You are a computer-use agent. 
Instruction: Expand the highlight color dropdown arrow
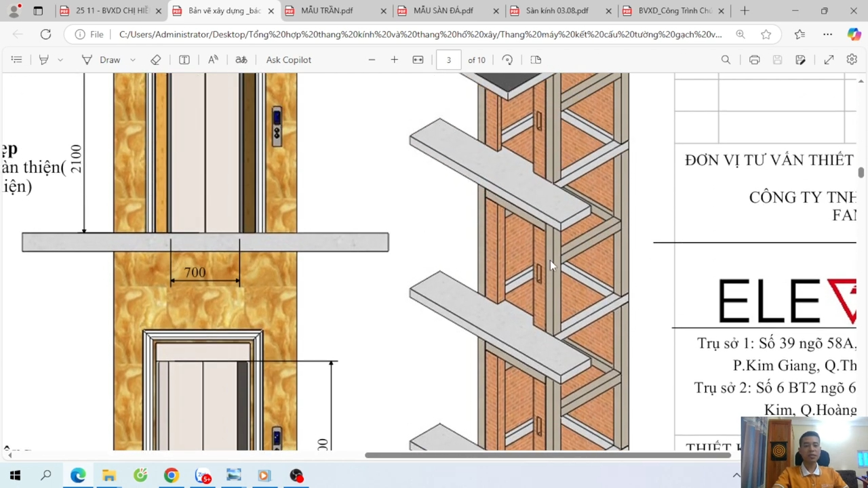coord(60,60)
